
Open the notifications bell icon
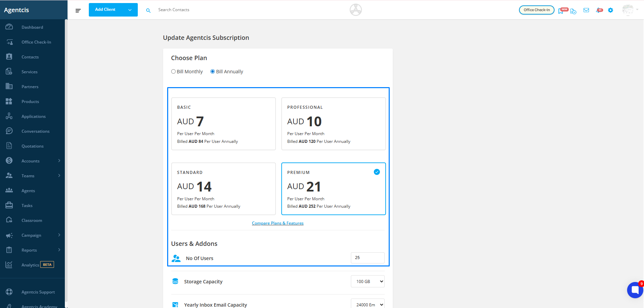[599, 10]
